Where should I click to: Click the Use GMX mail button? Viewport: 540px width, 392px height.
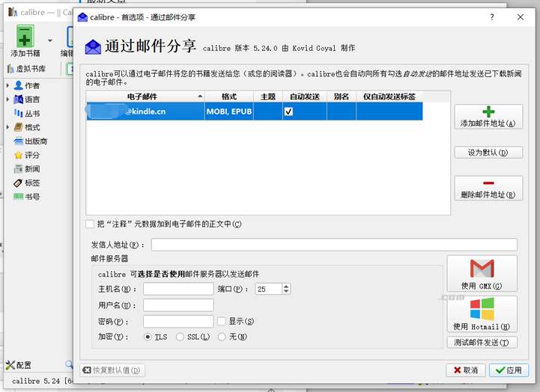[482, 274]
